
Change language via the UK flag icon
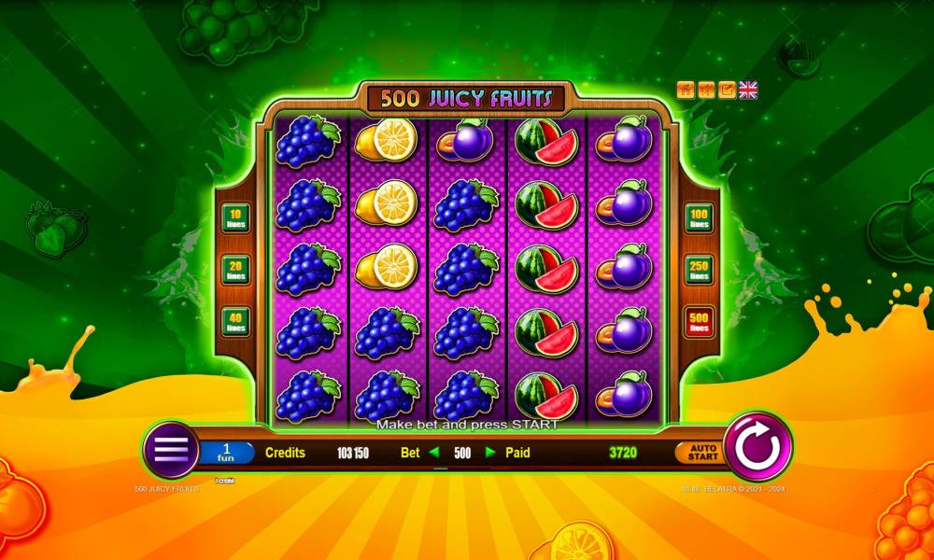(x=748, y=90)
